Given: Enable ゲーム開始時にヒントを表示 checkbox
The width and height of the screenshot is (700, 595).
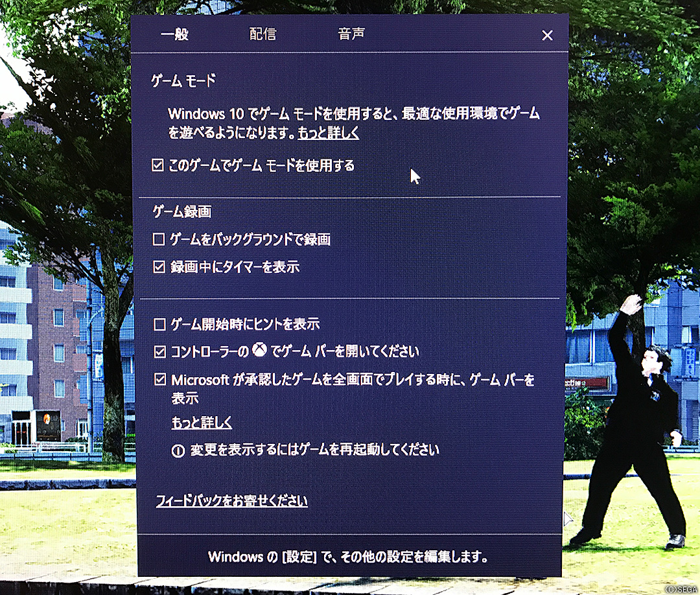Looking at the screenshot, I should coord(159,325).
